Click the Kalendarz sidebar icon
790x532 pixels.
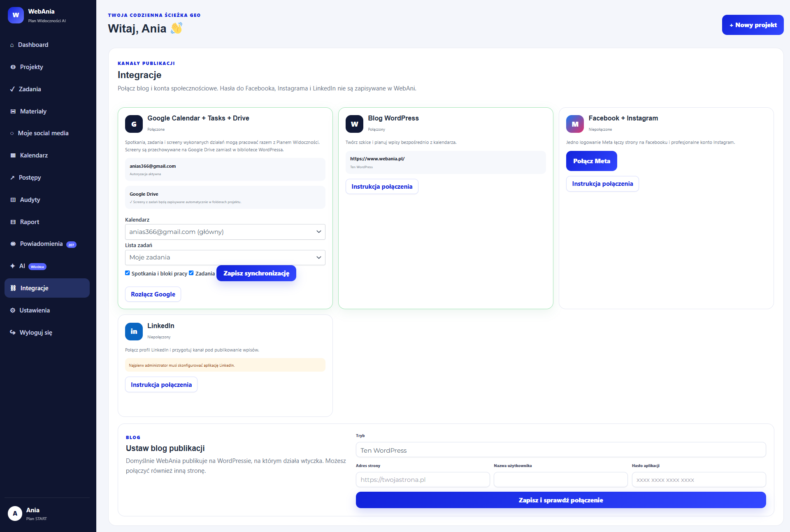tap(13, 155)
